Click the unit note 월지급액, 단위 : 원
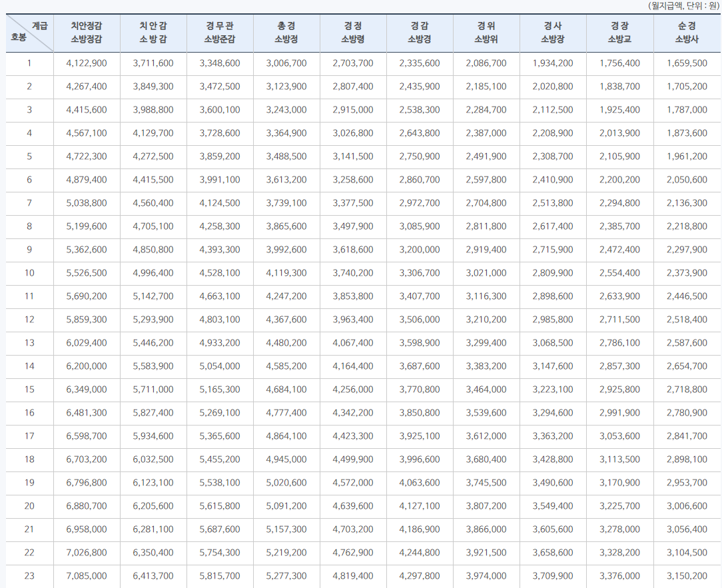722x588 pixels. [x=683, y=6]
